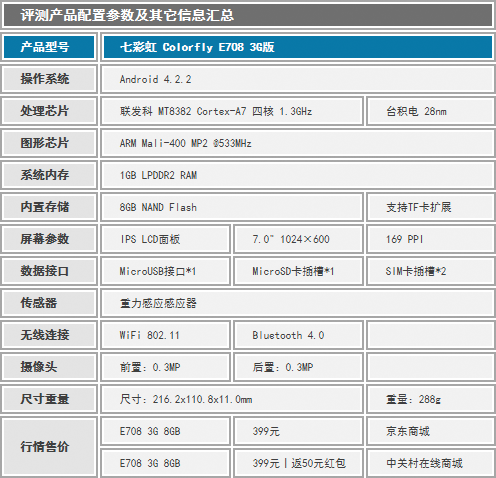Click the 前置: 0.3MP cell
Viewport: 496px width, 478px height.
pos(166,367)
